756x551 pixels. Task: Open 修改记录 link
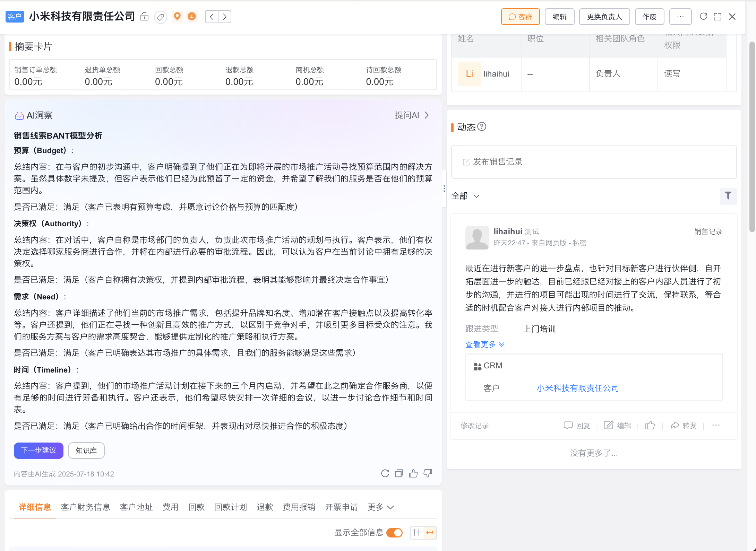474,426
